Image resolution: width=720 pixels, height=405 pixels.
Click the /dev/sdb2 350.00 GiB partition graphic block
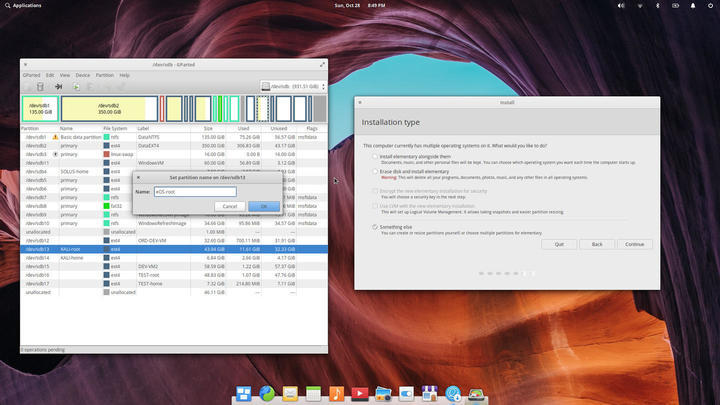point(109,109)
